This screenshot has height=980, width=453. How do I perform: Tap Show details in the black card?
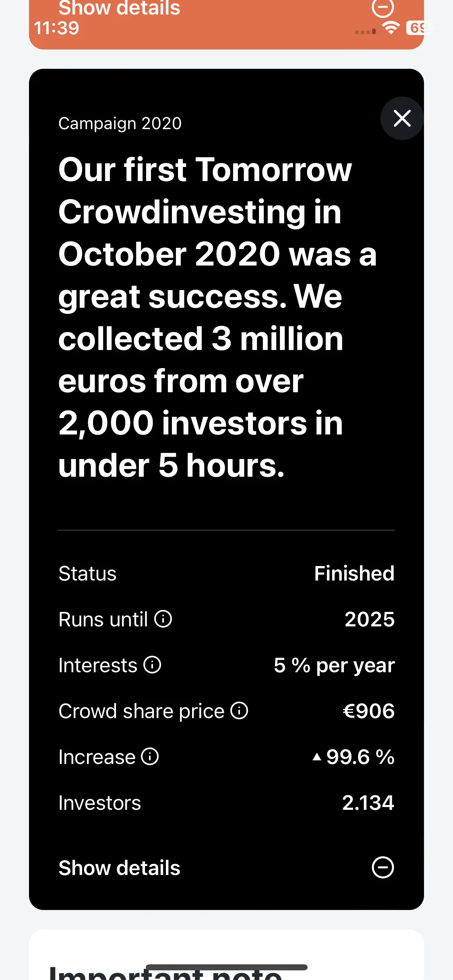pos(119,868)
